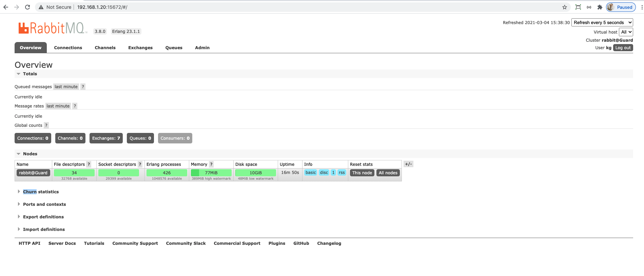Image resolution: width=644 pixels, height=276 pixels.
Task: Click the curly-braces extension icon
Action: 589,7
